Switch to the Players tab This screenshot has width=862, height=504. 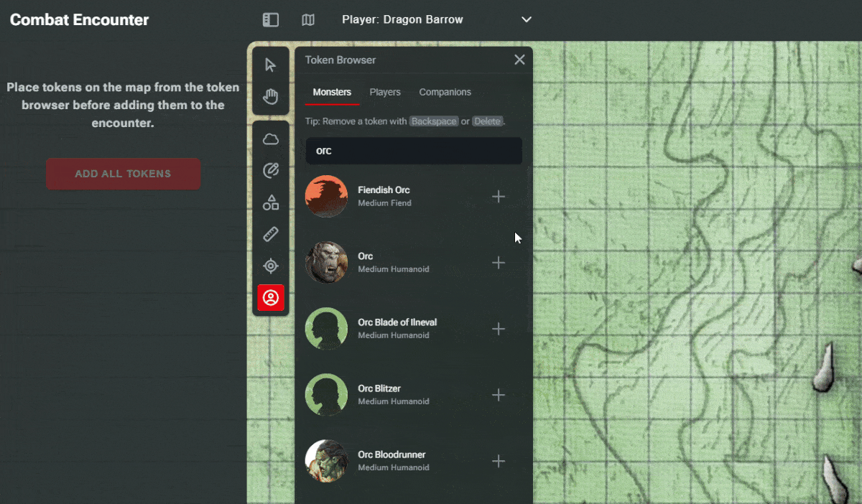(385, 92)
